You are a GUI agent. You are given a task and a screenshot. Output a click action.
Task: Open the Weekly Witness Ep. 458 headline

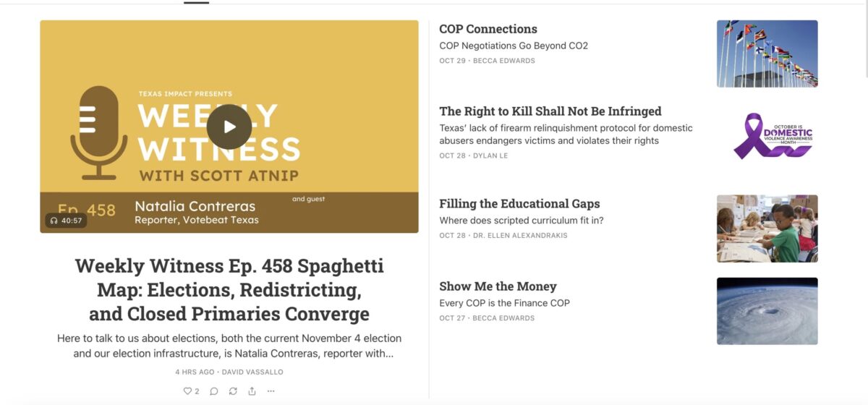[x=229, y=290]
